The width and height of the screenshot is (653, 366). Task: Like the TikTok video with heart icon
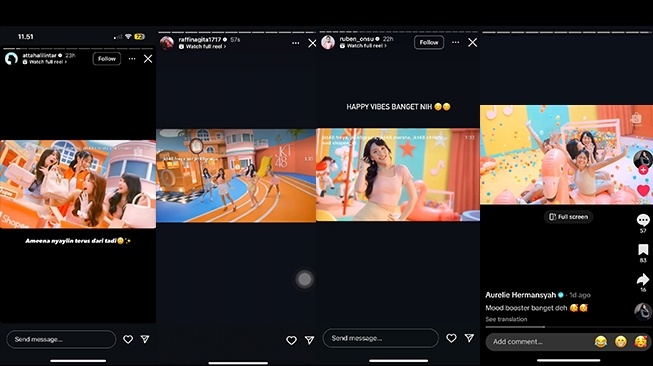point(643,191)
